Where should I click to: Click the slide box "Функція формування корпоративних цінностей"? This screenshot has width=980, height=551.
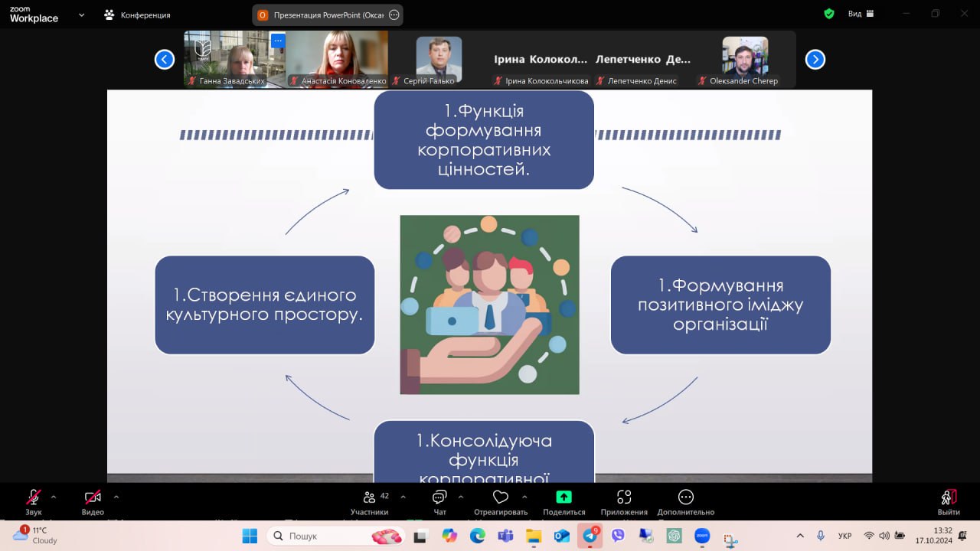(x=484, y=140)
